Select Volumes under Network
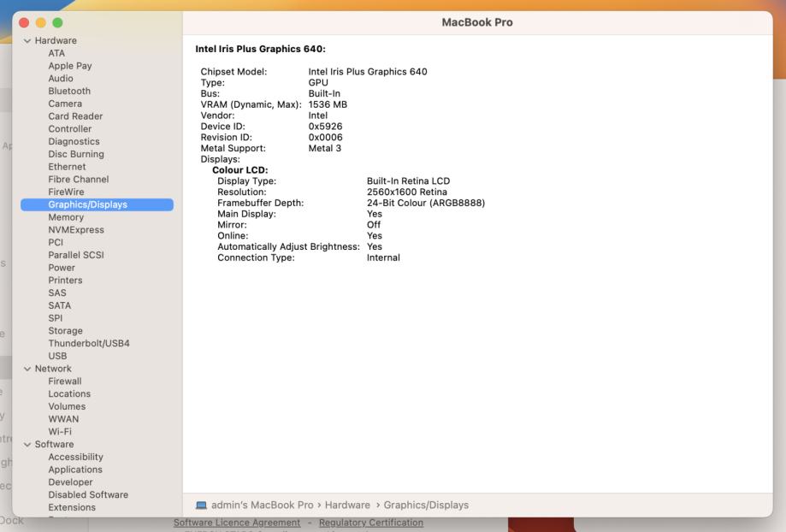Screen dimensions: 786x532 (x=67, y=406)
